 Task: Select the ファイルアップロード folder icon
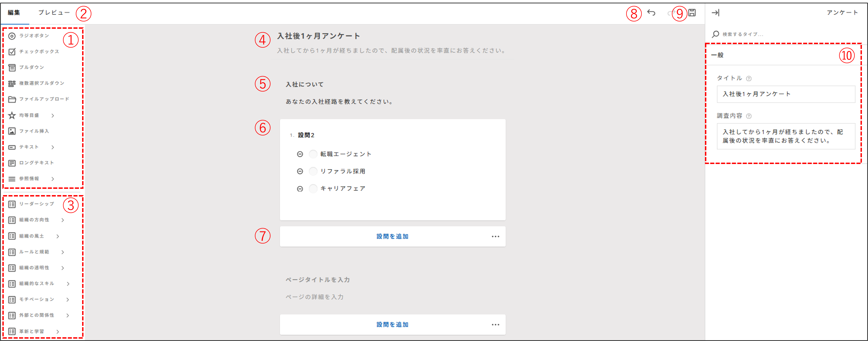[12, 99]
